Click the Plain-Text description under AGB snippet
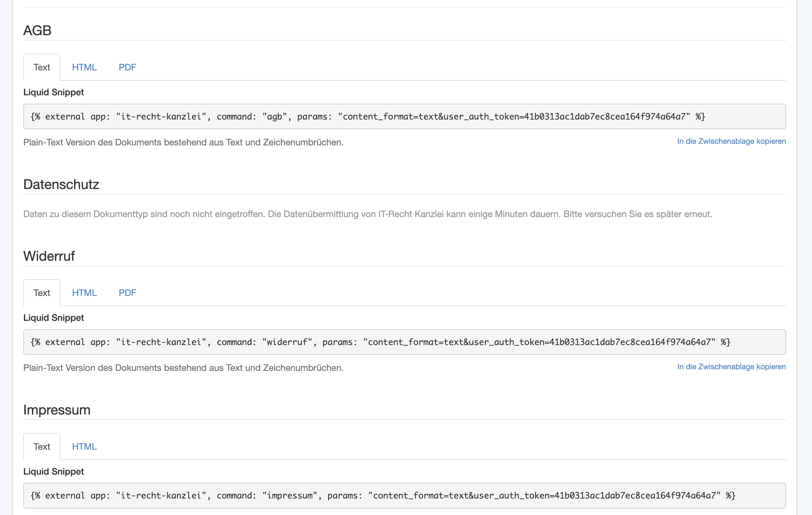The height and width of the screenshot is (515, 812). click(183, 142)
